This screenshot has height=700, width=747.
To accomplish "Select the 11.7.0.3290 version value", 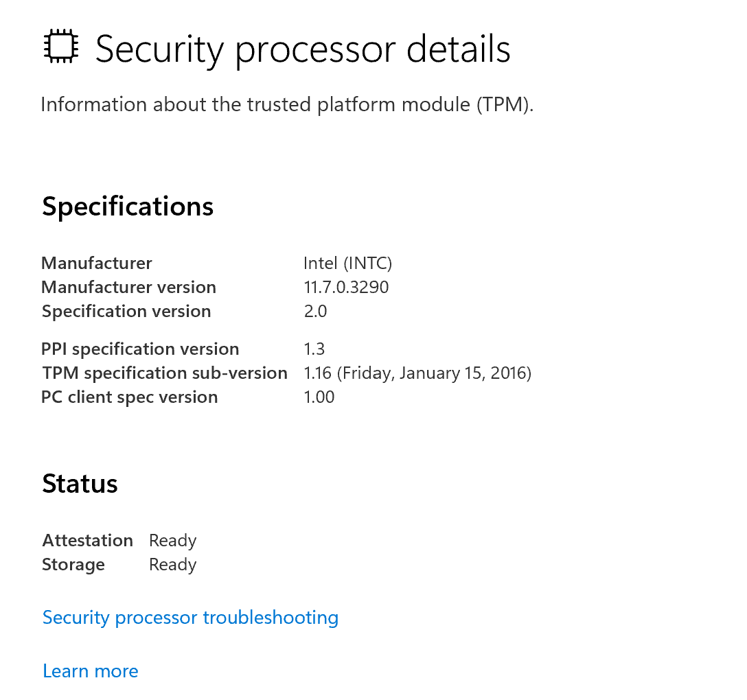I will pos(346,287).
